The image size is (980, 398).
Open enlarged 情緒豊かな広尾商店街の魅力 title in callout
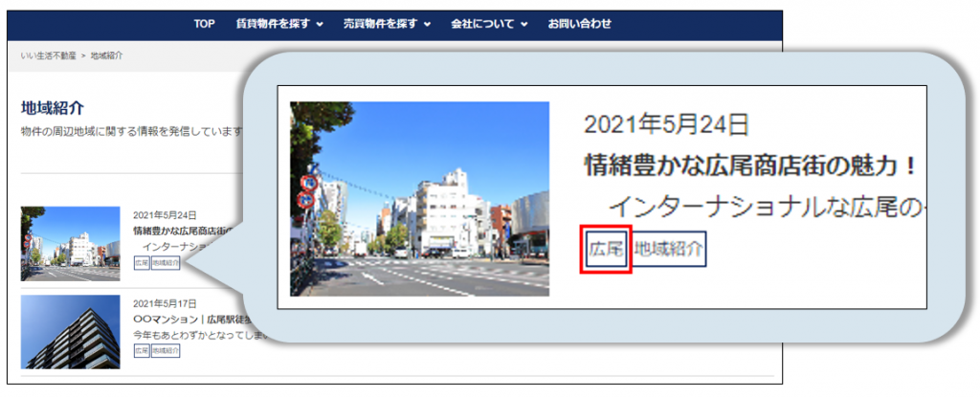point(750,165)
